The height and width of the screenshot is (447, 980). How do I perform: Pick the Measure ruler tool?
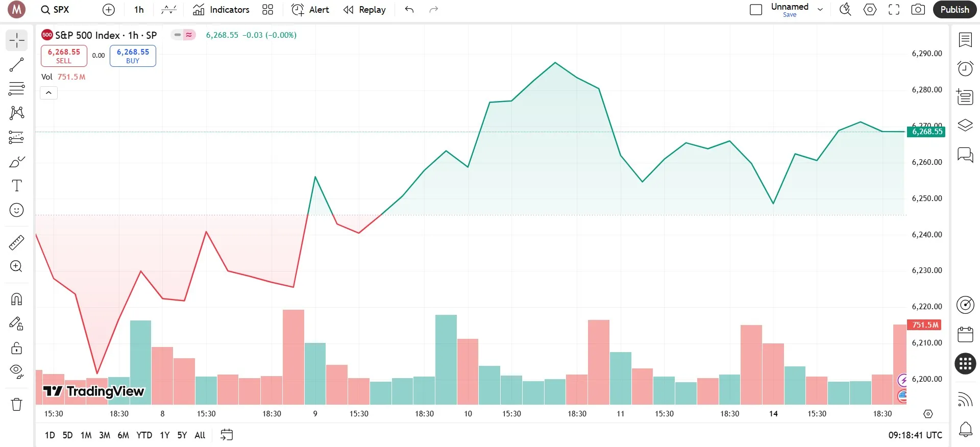coord(16,242)
